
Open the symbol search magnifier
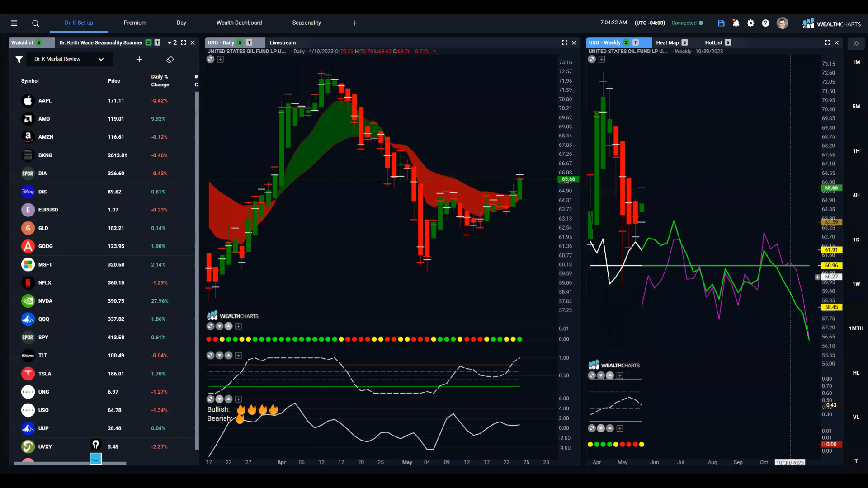click(x=36, y=23)
